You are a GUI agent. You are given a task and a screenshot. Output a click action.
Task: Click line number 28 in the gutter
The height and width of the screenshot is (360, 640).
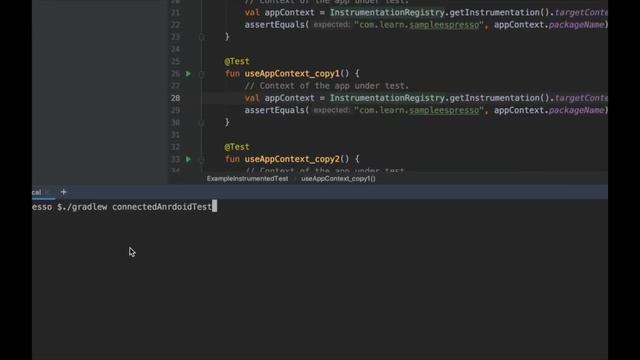[x=176, y=98]
